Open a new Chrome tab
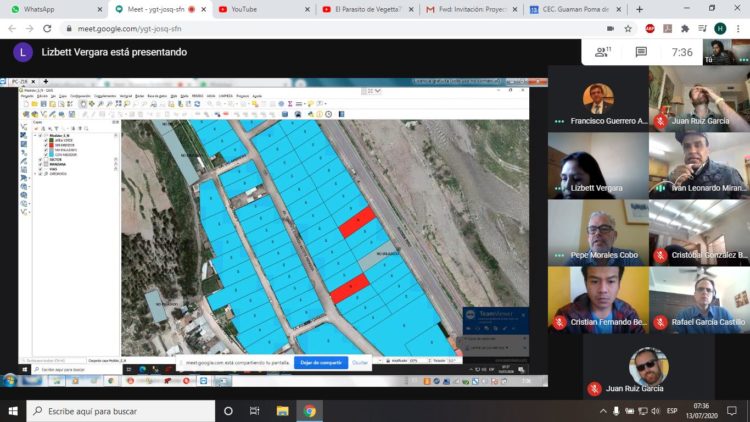The image size is (750, 422). point(639,9)
